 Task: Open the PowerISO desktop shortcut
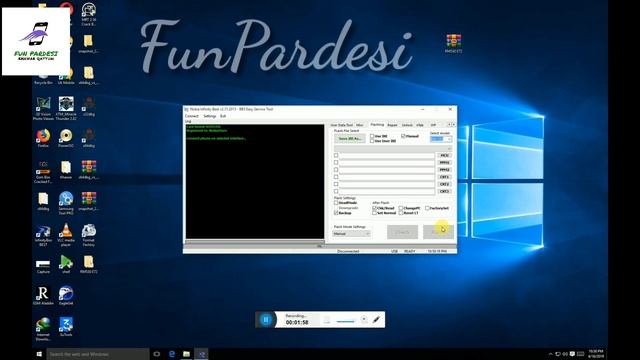(x=66, y=138)
